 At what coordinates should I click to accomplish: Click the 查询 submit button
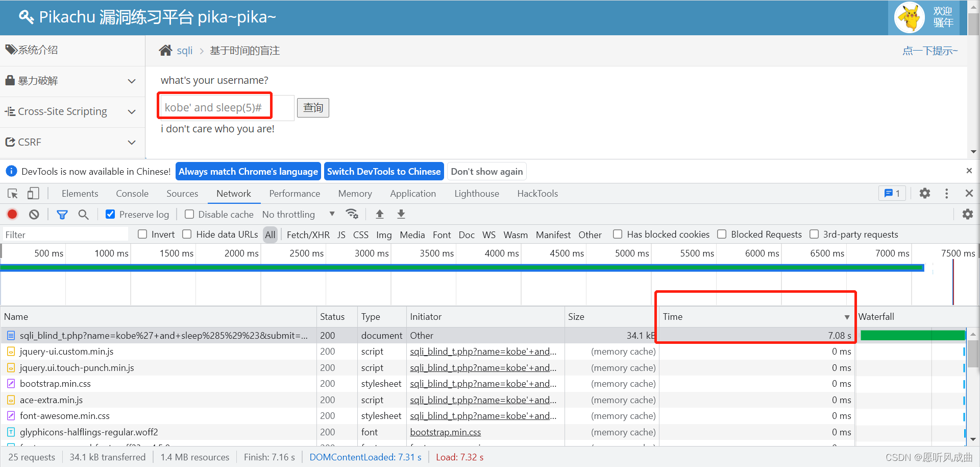313,108
